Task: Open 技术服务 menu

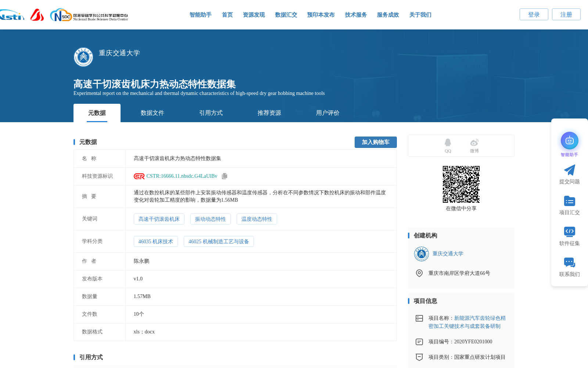Action: (356, 15)
